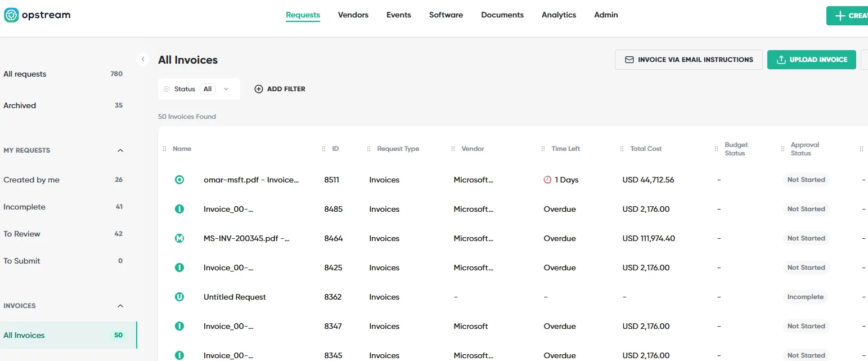The image size is (868, 361).
Task: Click the status icon for request 8511
Action: (179, 180)
